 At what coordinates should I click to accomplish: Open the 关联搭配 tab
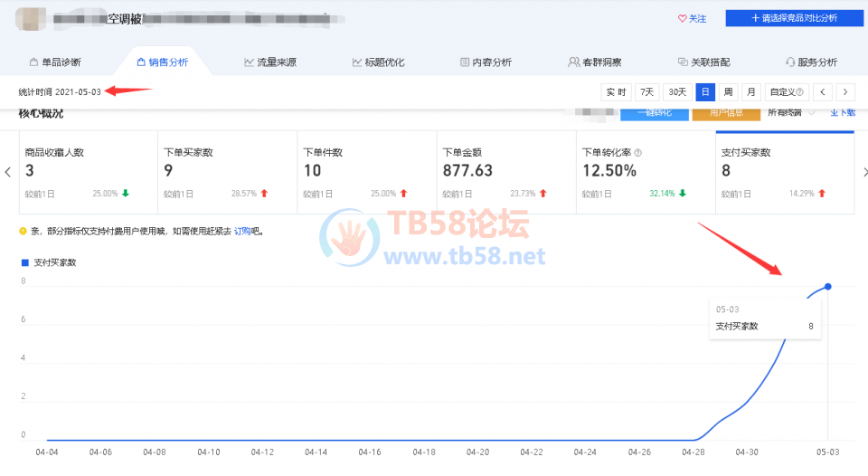703,62
